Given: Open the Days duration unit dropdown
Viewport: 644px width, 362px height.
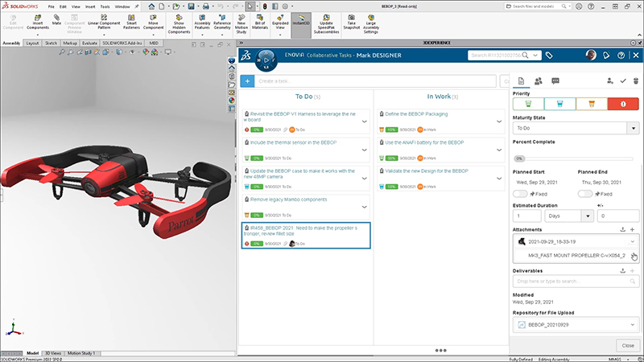Looking at the screenshot, I should (x=588, y=216).
